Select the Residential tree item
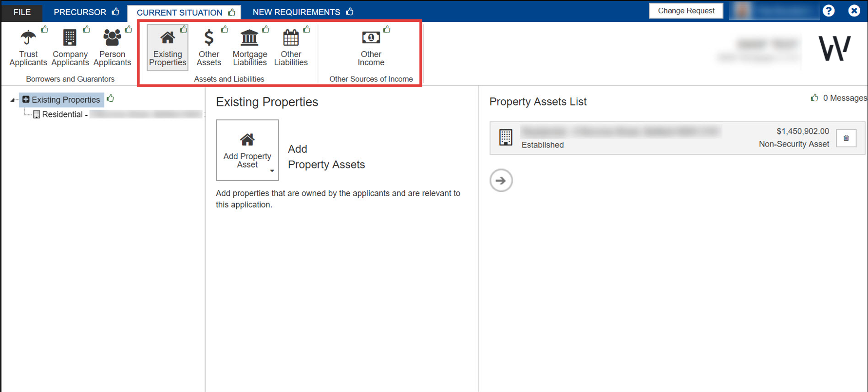 (117, 114)
